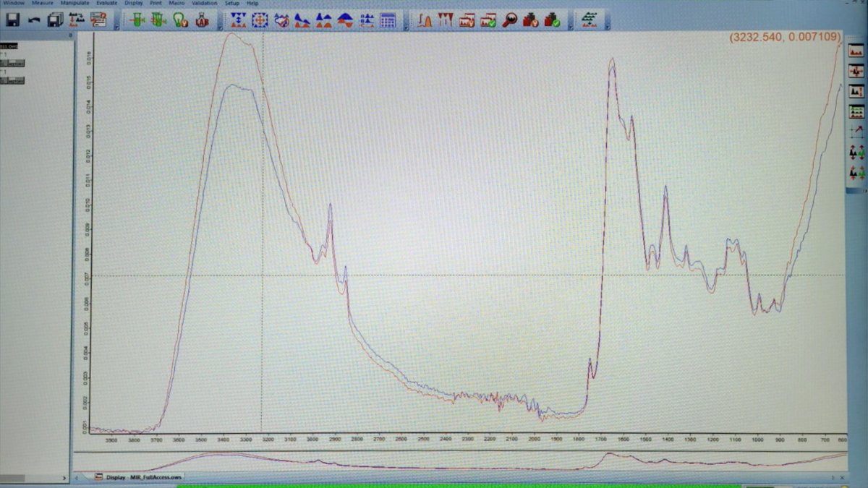
Task: Click the red flask quant setup icon
Action: pos(532,20)
